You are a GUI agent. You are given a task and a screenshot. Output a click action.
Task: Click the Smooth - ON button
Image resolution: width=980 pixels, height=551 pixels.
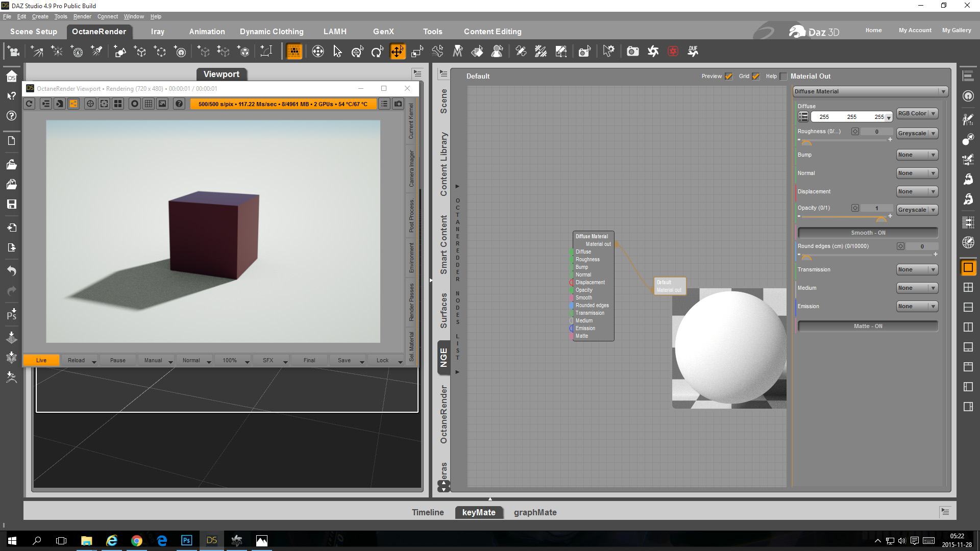coord(868,233)
